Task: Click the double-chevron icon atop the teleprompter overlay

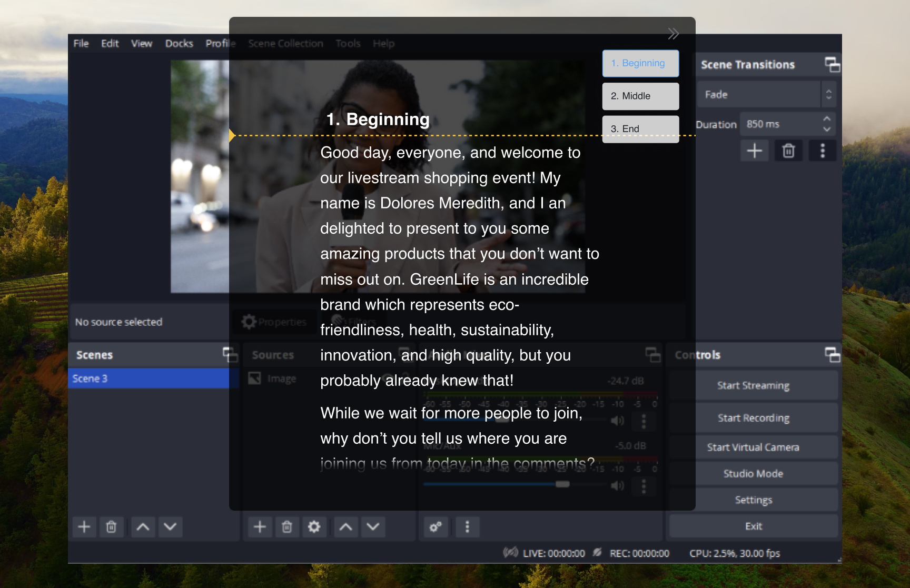Action: click(x=673, y=34)
